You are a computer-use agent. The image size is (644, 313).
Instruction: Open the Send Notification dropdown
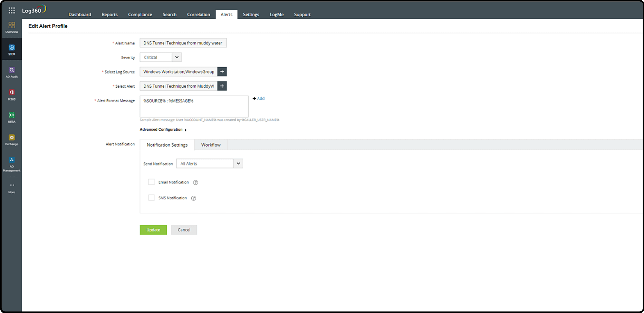(210, 164)
